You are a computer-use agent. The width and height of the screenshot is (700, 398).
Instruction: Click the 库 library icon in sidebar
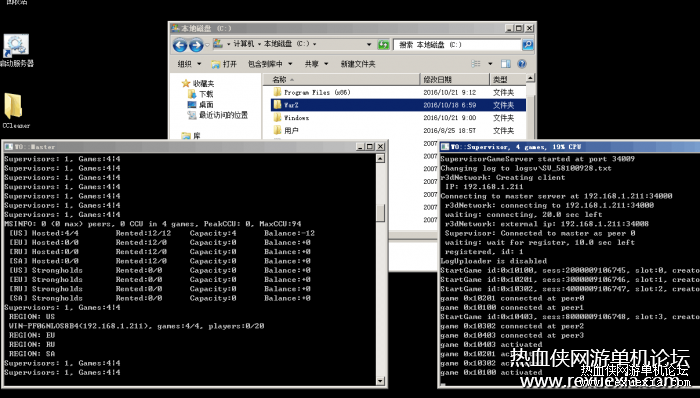[x=186, y=136]
